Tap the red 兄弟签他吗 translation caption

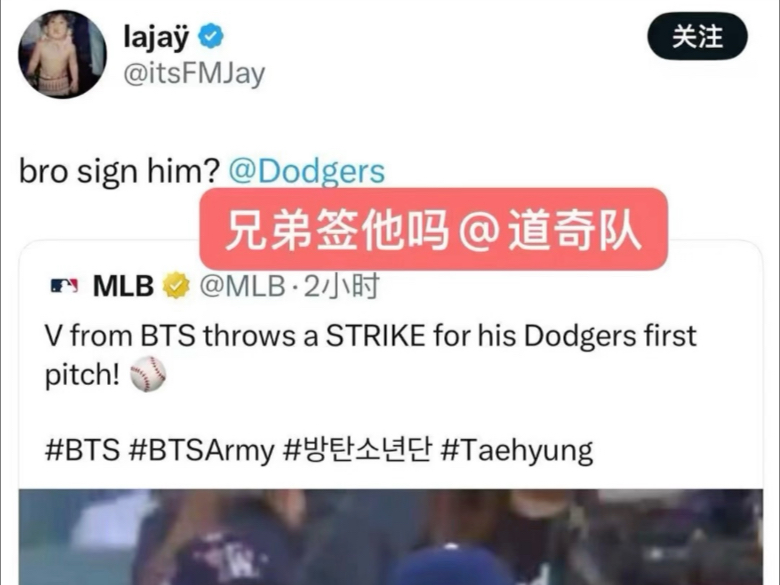433,229
